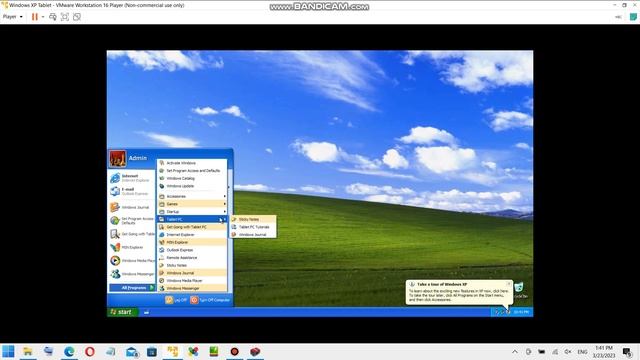Open Windows Messenger in the left pane

131,274
